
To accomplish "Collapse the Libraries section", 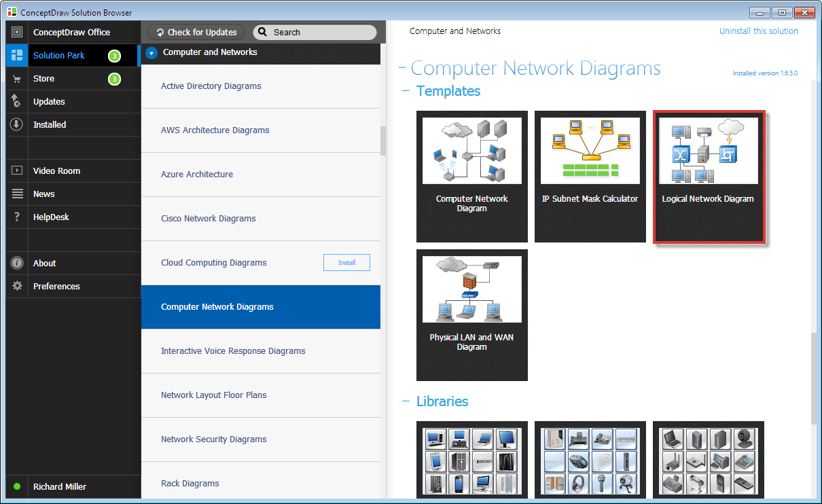I will (x=406, y=401).
